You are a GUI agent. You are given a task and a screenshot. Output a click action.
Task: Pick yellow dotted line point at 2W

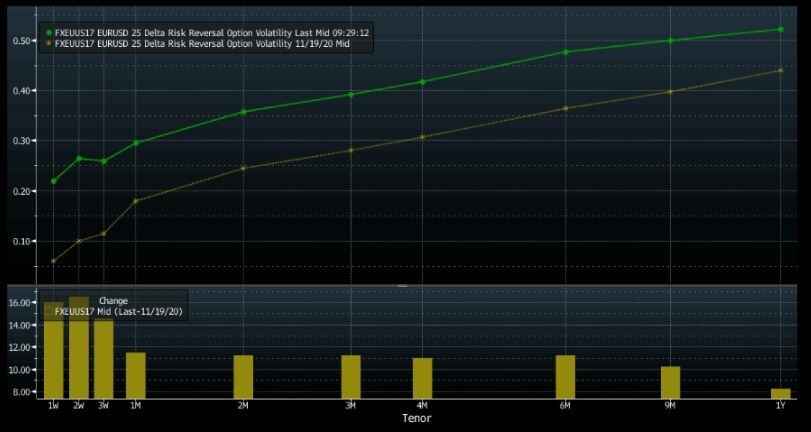(79, 241)
